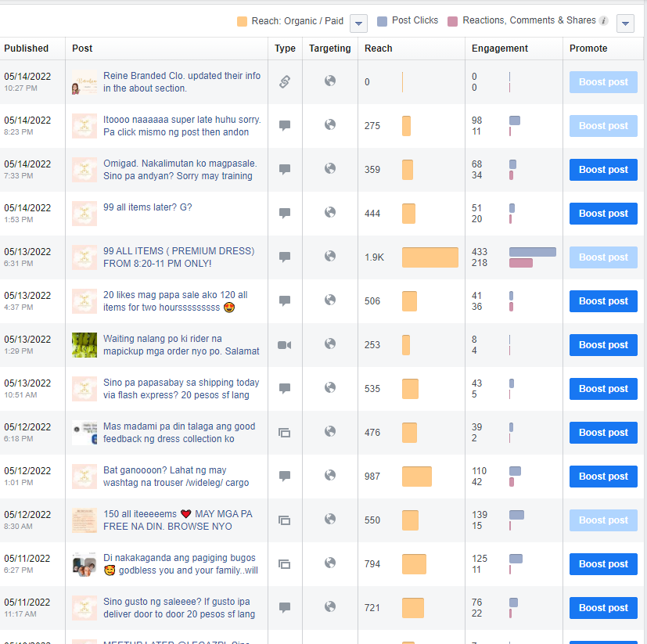Click the thumbnail of the Di nakakaganda post

pyautogui.click(x=84, y=564)
